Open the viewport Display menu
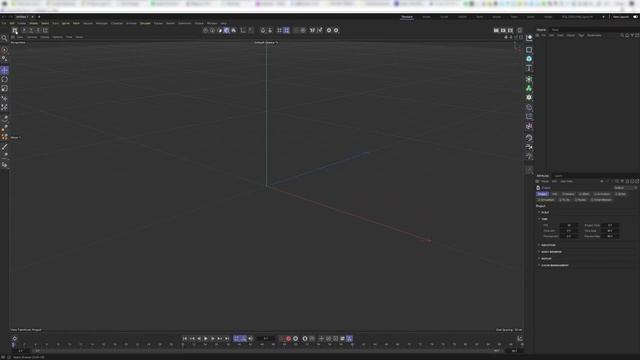The height and width of the screenshot is (360, 640). point(44,37)
